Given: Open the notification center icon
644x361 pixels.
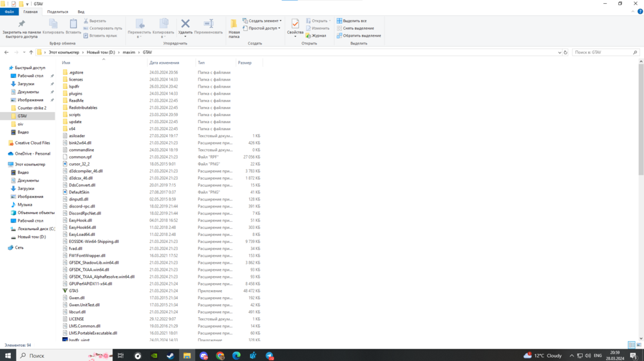Looking at the screenshot, I should [x=634, y=356].
